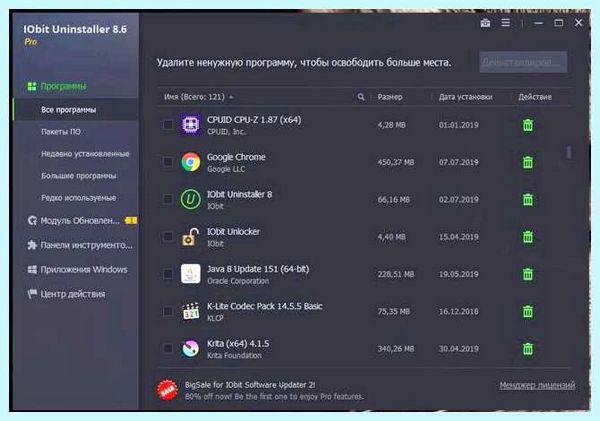The height and width of the screenshot is (421, 600).
Task: Click the K-Lite Codec Pack clapperboard icon
Action: coord(191,311)
